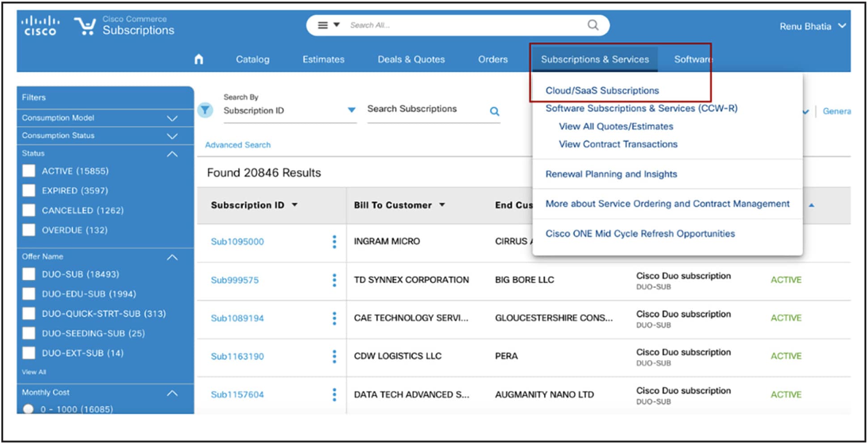Image resolution: width=868 pixels, height=444 pixels.
Task: Select Software Subscriptions & Services (CCW-R)
Action: pyautogui.click(x=641, y=108)
